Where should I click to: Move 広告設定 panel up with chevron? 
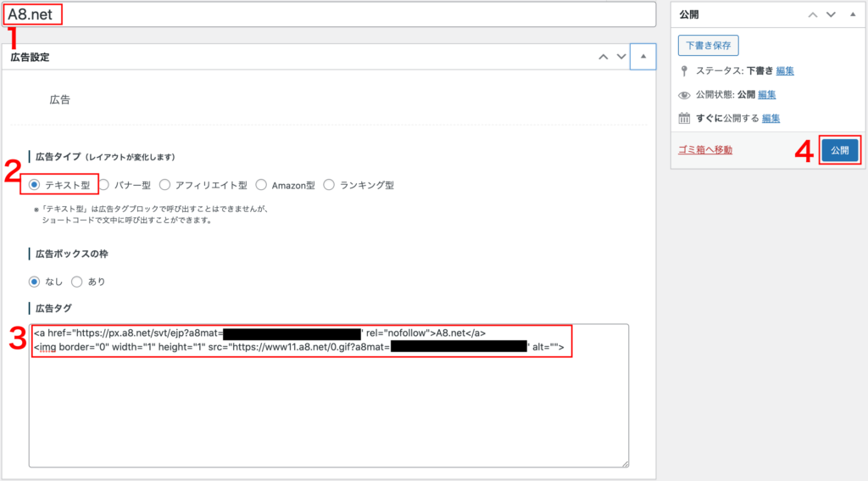tap(604, 57)
